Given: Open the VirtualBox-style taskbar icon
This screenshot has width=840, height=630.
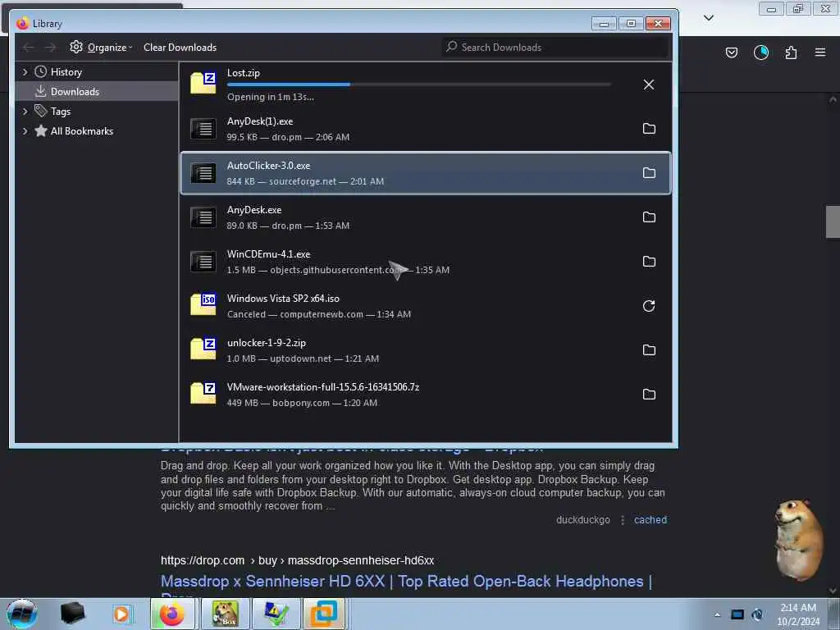Looking at the screenshot, I should (x=325, y=614).
